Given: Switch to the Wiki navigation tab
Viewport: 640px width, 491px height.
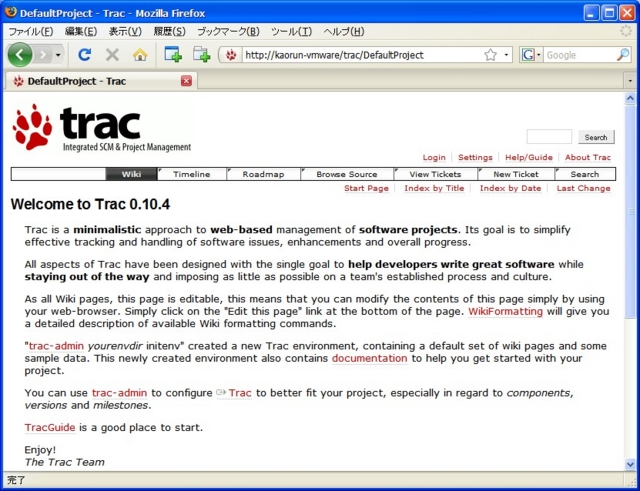Looking at the screenshot, I should 131,174.
